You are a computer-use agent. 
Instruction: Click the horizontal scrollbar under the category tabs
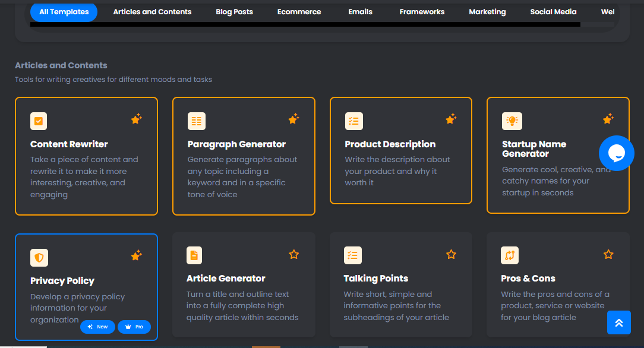[x=305, y=24]
